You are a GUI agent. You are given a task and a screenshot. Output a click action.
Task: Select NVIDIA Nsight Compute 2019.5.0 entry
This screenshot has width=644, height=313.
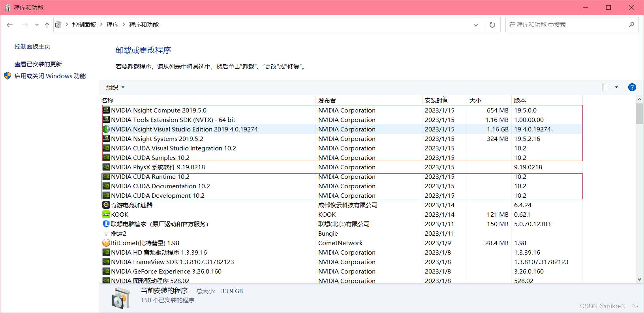[x=159, y=111]
